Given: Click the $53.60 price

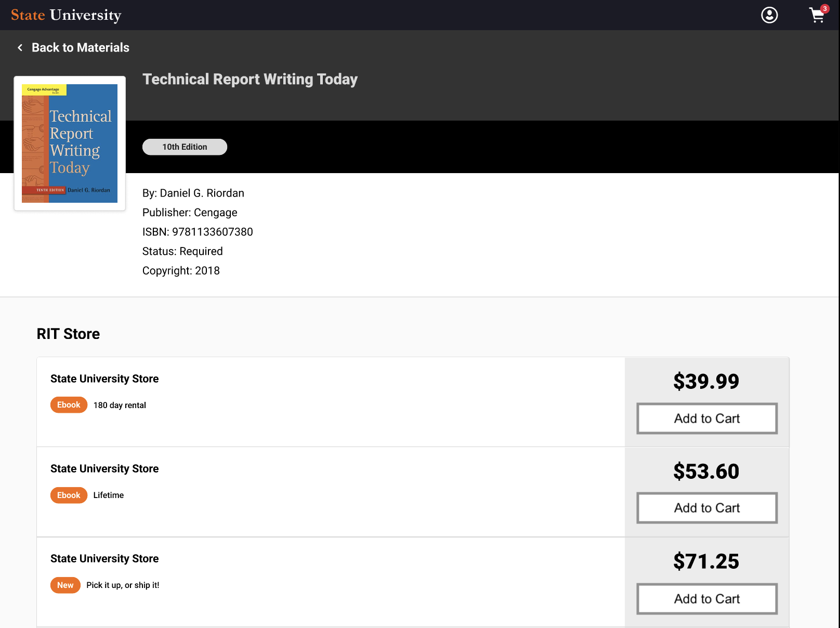Looking at the screenshot, I should (706, 472).
